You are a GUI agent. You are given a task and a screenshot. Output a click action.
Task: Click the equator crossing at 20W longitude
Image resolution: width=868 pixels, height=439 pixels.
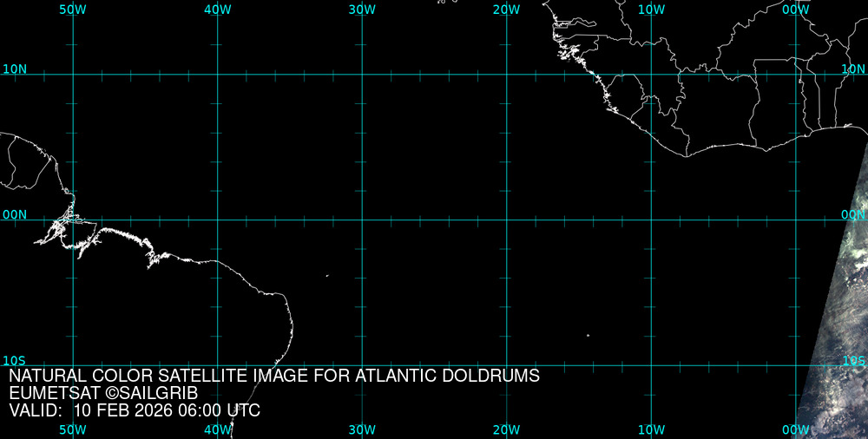pos(507,219)
